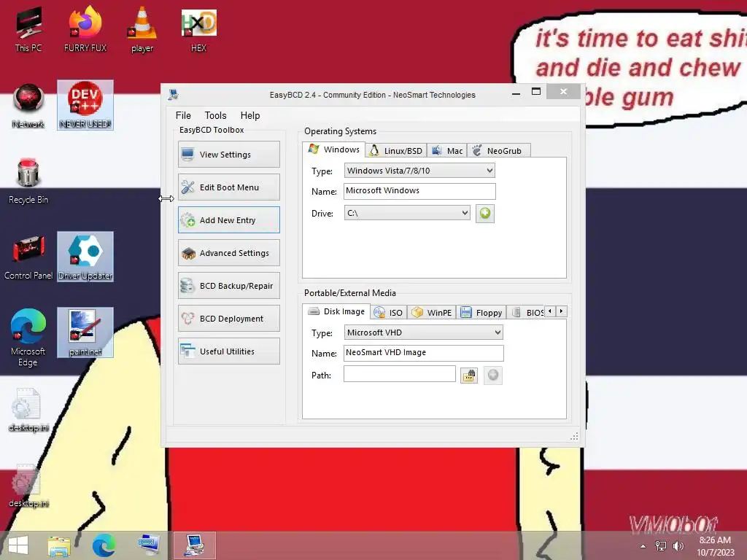Screen dimensions: 747x560
Task: Open the Windows Start button
Action: pos(18,545)
